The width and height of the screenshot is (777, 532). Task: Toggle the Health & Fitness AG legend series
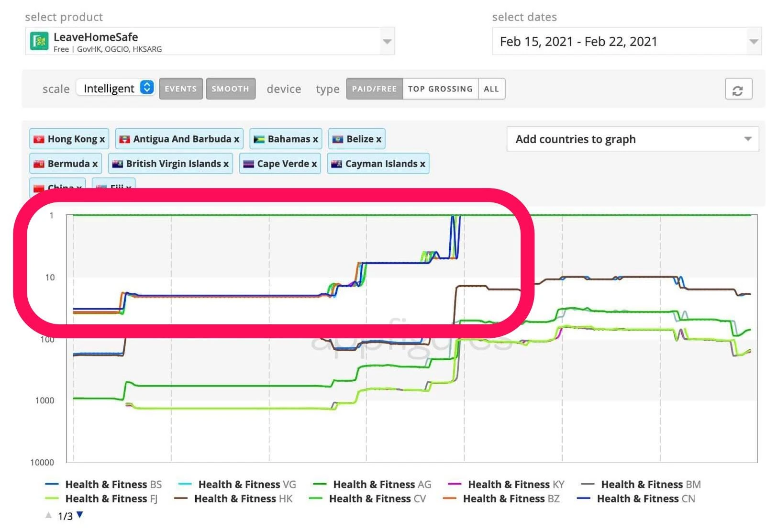(x=372, y=485)
